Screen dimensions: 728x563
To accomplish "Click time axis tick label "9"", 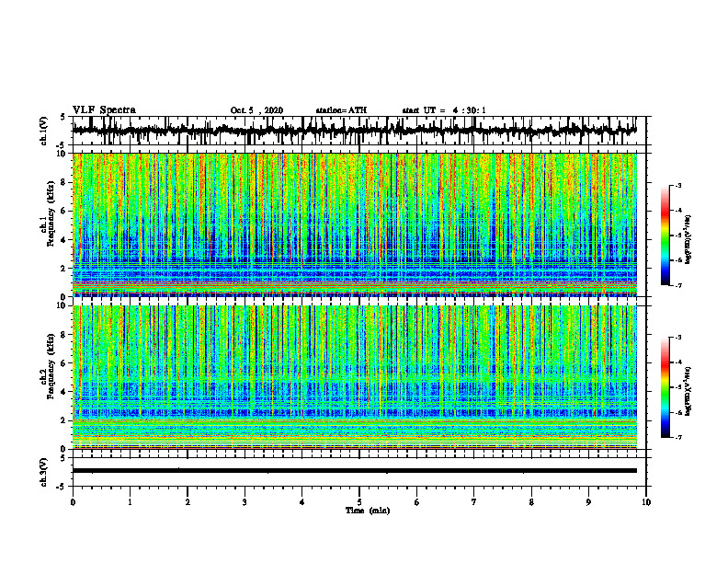I will click(x=588, y=502).
